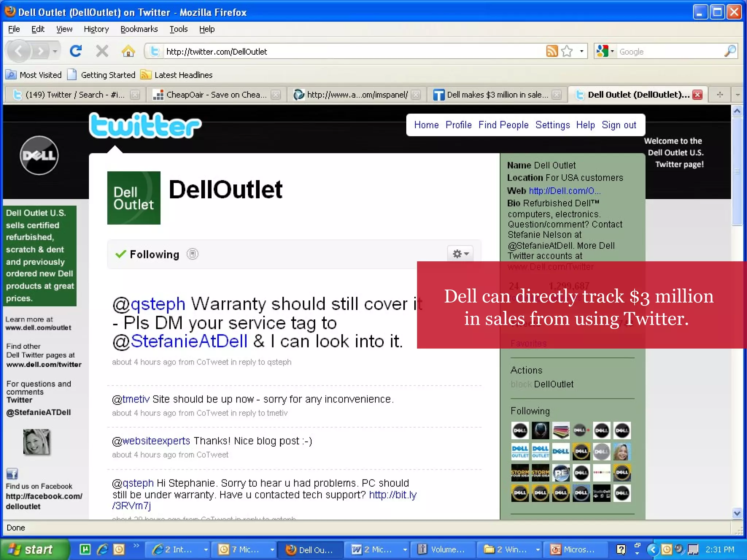Close the CheapOair tab
Viewport: 747px width, 560px height.
click(276, 95)
